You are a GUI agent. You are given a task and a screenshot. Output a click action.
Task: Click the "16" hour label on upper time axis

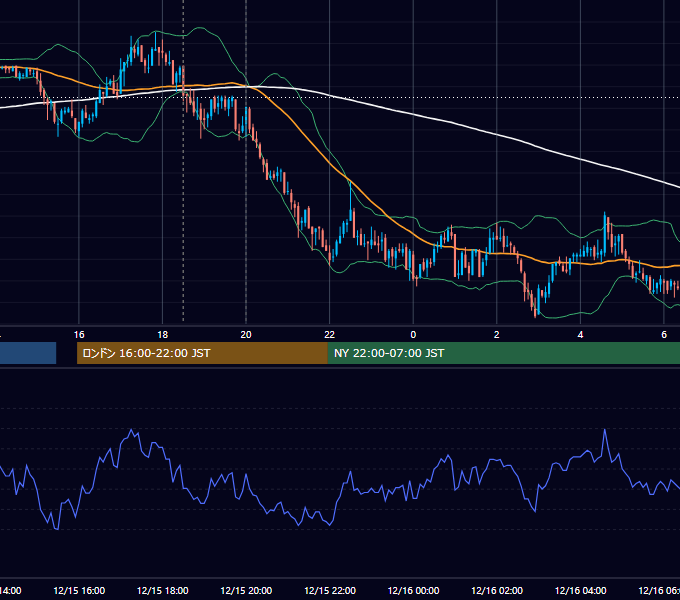coord(79,335)
